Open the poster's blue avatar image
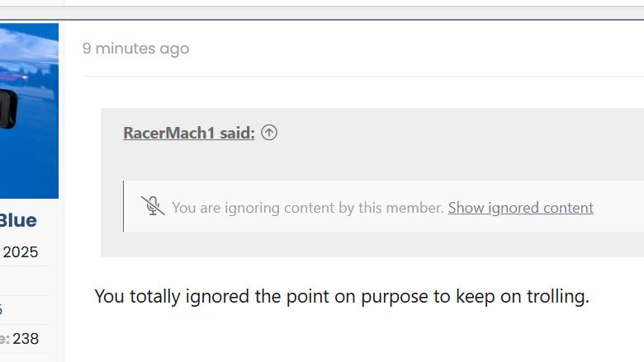The image size is (644, 362). (x=29, y=110)
